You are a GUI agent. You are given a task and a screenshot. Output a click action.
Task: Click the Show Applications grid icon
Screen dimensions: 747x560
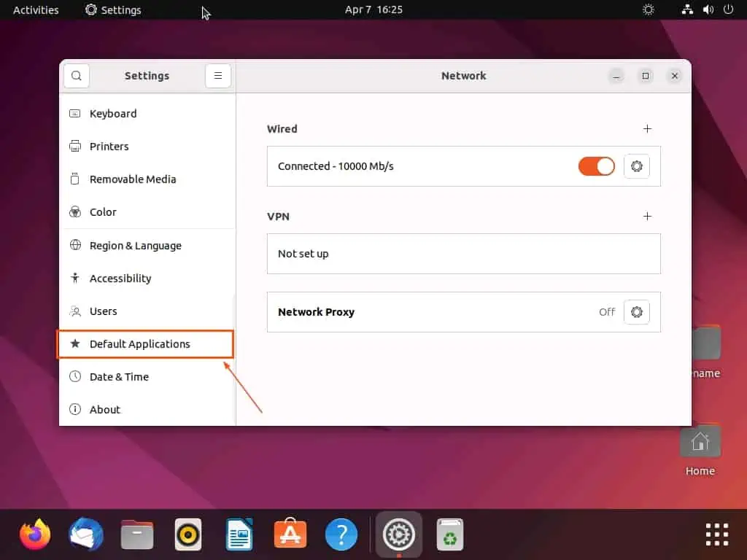click(716, 534)
